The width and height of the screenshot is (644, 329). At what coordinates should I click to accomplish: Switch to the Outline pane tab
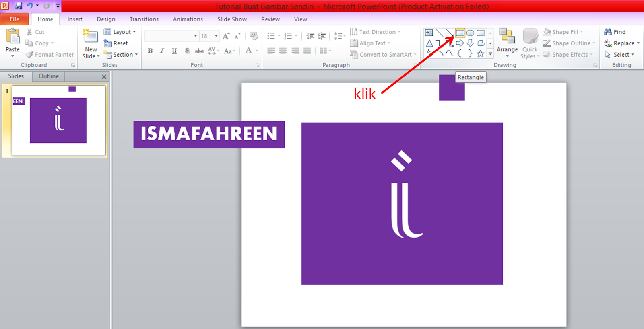click(49, 76)
